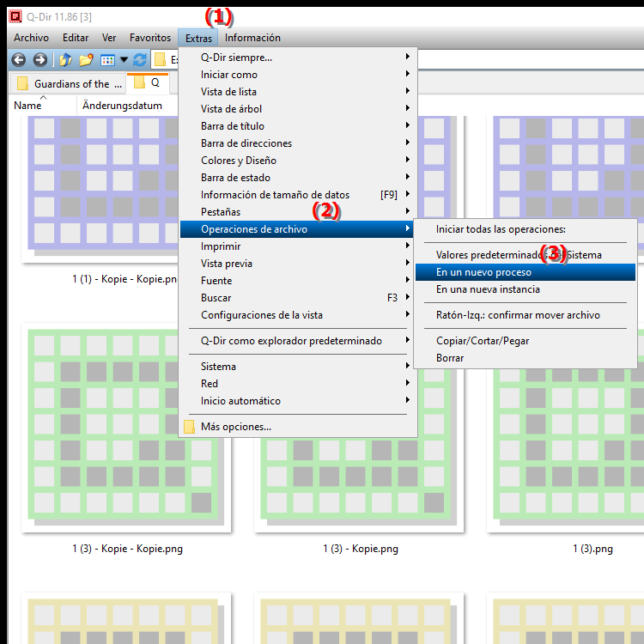Open the Archivo menu

[x=31, y=38]
